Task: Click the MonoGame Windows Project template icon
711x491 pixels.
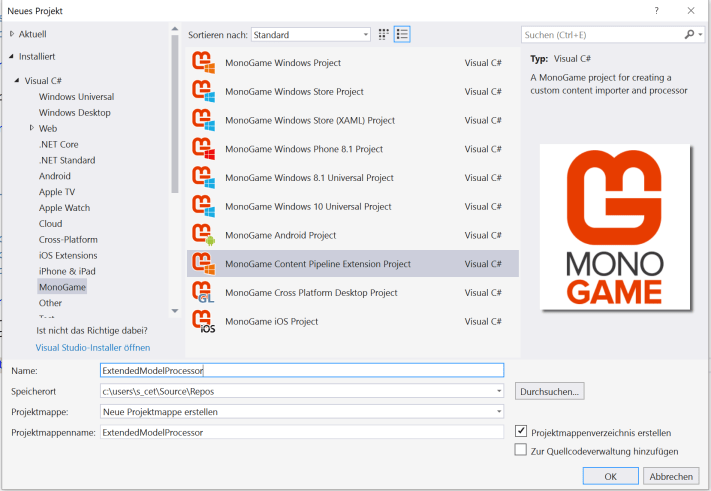Action: point(203,63)
